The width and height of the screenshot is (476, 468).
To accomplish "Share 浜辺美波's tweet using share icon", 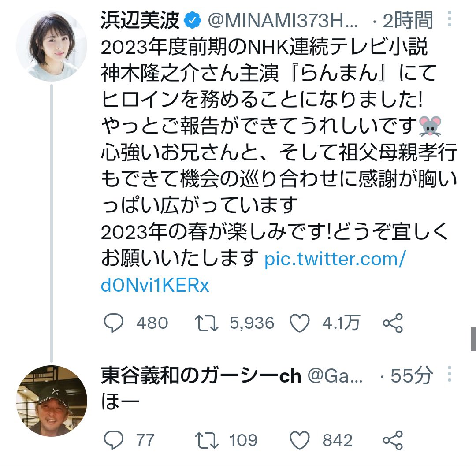I will 392,324.
